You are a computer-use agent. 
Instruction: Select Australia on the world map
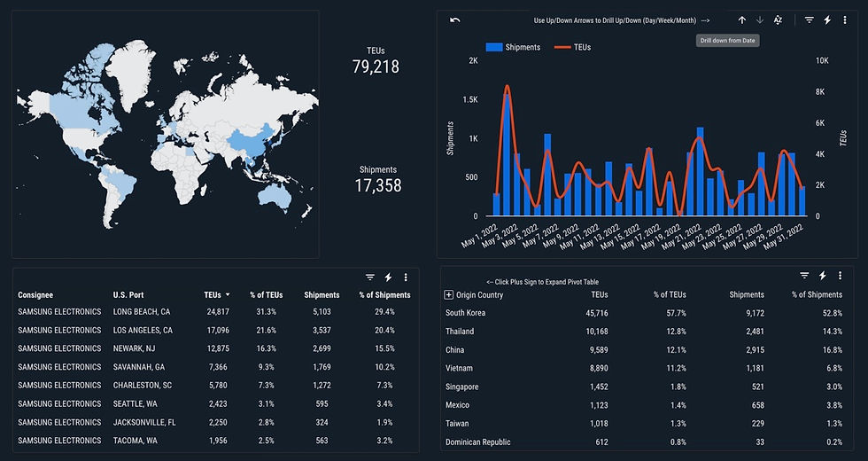275,195
